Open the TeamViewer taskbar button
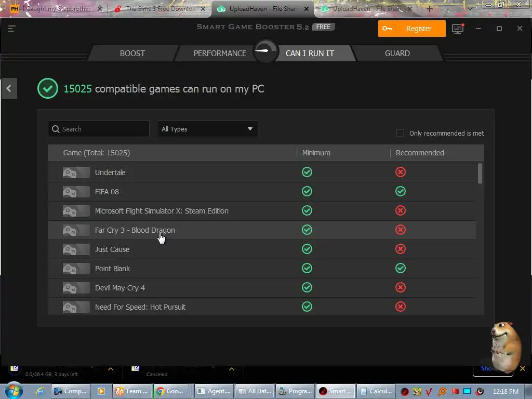The height and width of the screenshot is (399, 532). point(132,391)
